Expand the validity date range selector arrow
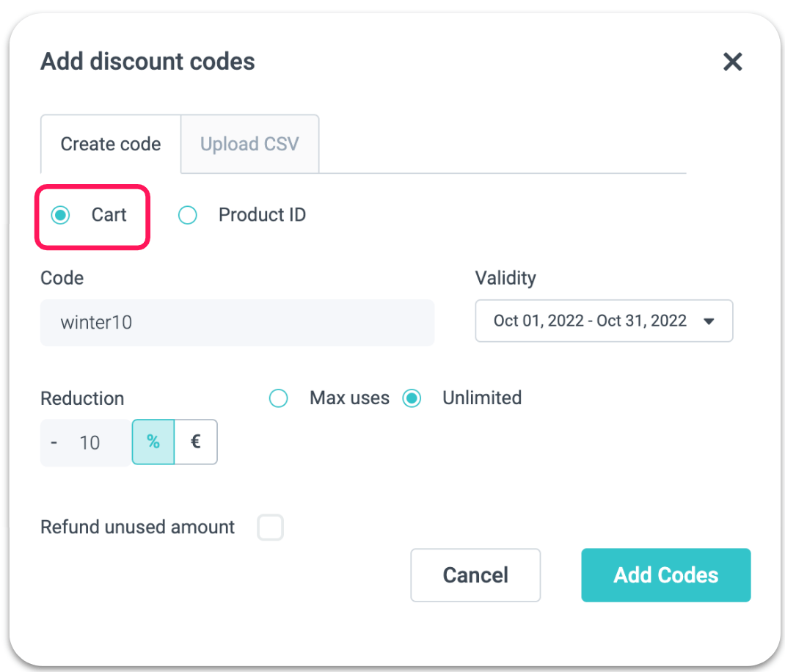785x672 pixels. pyautogui.click(x=709, y=321)
